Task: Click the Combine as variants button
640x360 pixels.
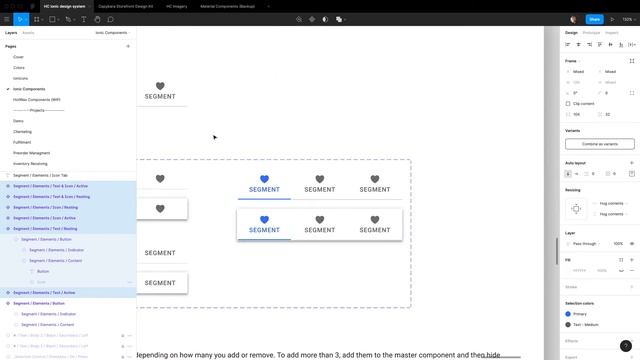Action: (600, 144)
